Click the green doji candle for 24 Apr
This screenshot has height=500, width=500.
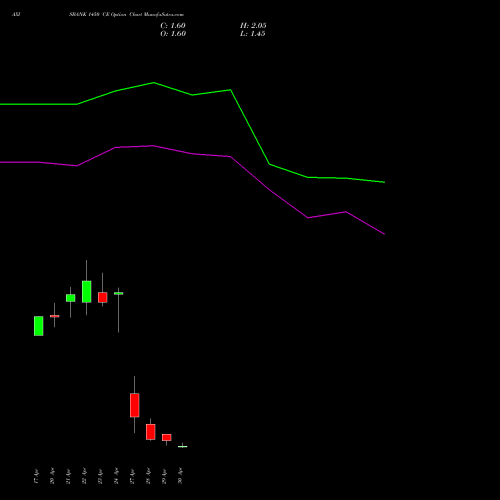119,293
